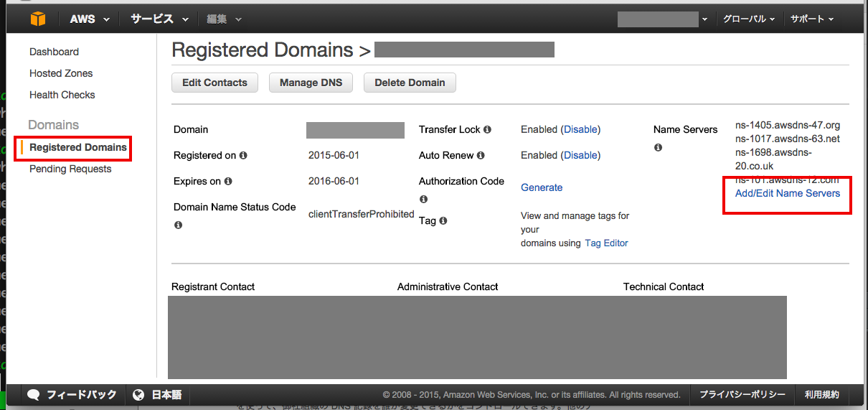Expand the サービス services menu
Viewport: 868px width, 410px height.
tap(159, 19)
